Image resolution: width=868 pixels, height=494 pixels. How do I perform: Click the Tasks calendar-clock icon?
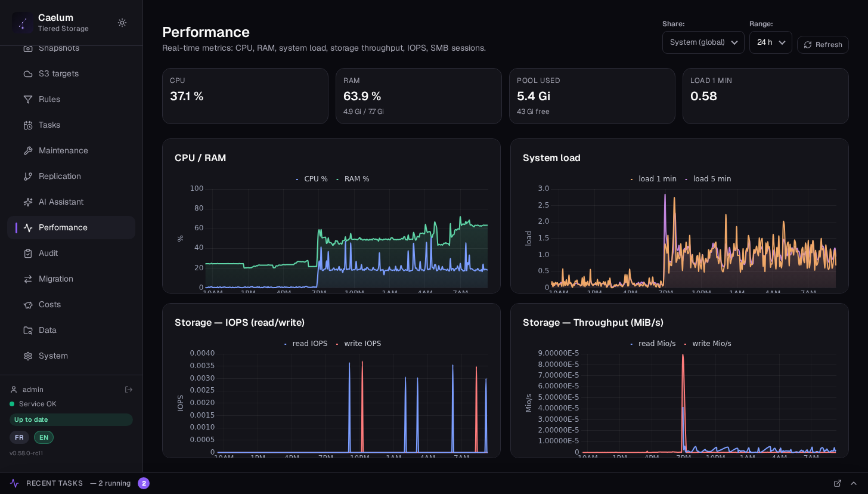pyautogui.click(x=28, y=125)
